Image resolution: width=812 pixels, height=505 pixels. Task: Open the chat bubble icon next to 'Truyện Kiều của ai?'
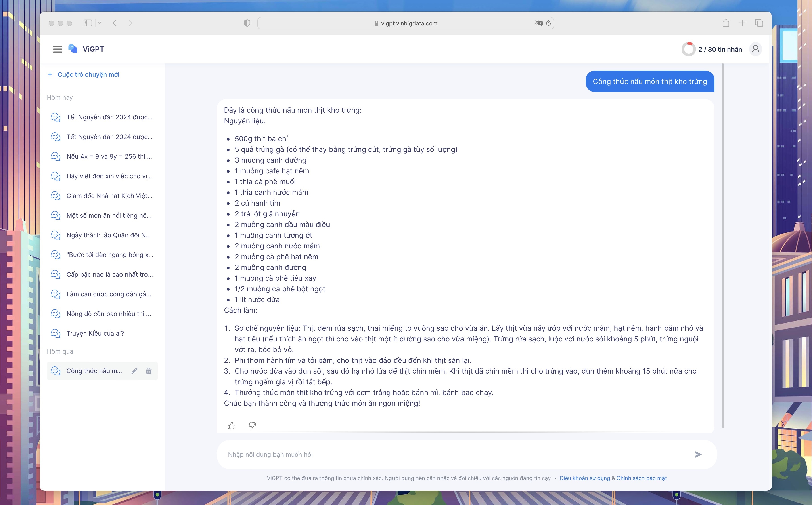tap(55, 333)
